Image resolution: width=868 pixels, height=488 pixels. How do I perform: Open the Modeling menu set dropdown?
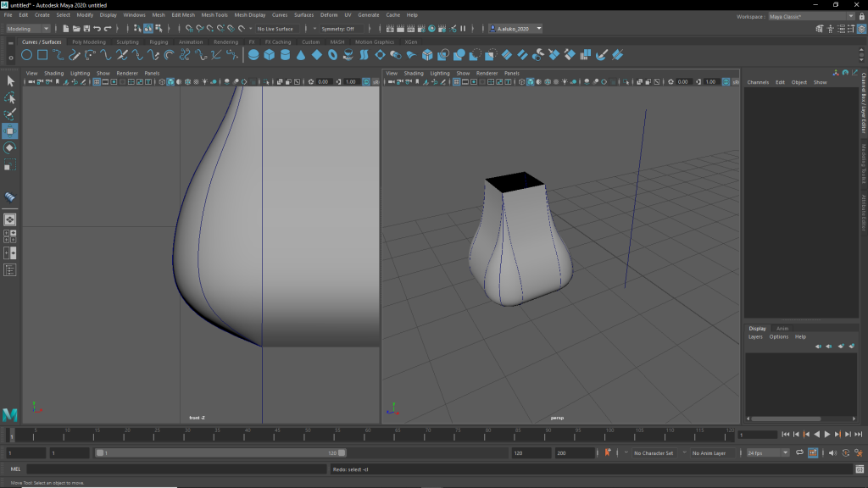(x=29, y=29)
